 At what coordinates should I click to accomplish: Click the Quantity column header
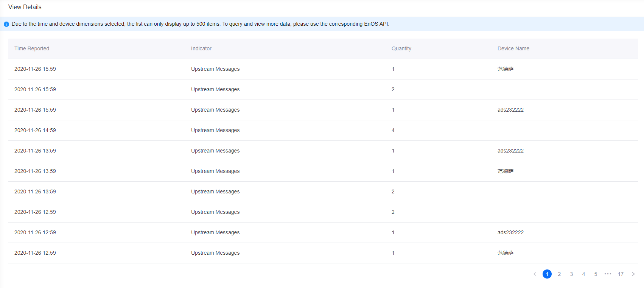pos(401,48)
